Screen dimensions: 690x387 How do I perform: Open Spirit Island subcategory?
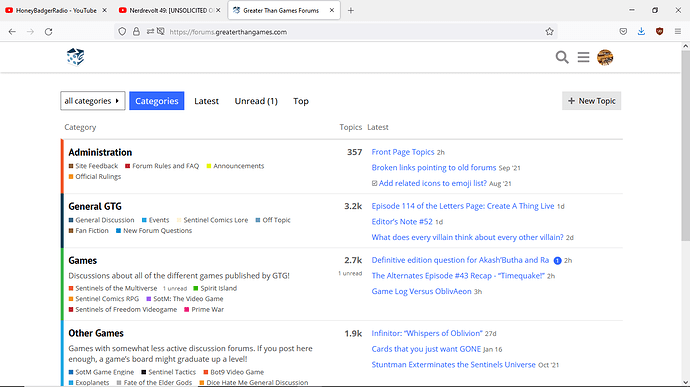(x=215, y=288)
